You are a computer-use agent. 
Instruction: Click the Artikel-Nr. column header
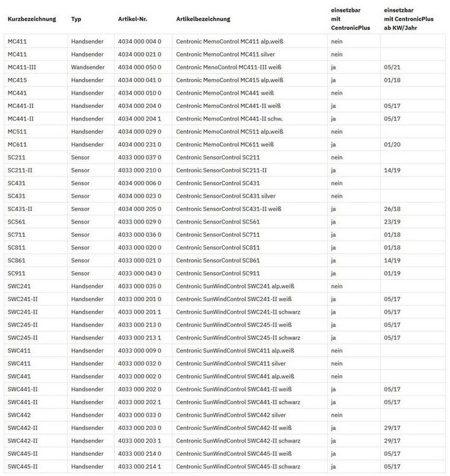click(133, 19)
